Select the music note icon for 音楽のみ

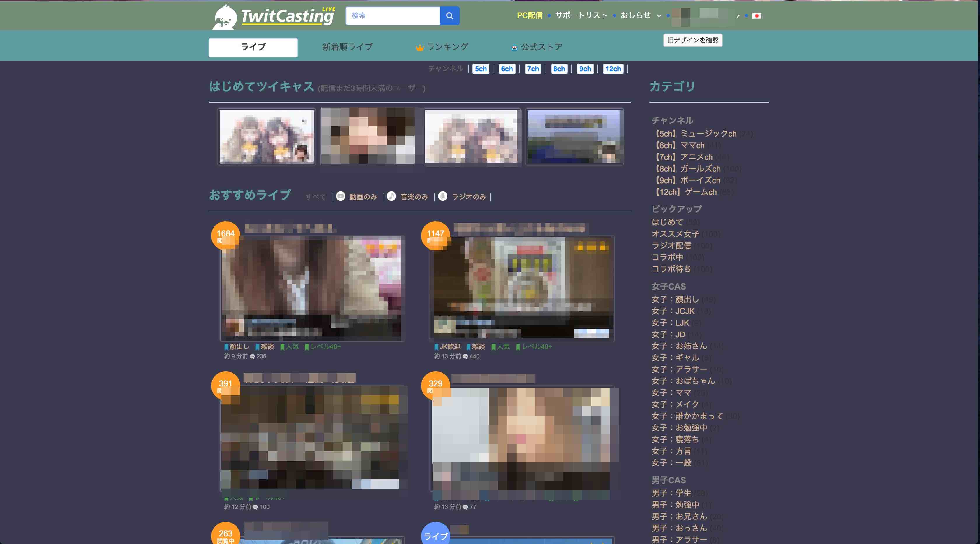(391, 197)
